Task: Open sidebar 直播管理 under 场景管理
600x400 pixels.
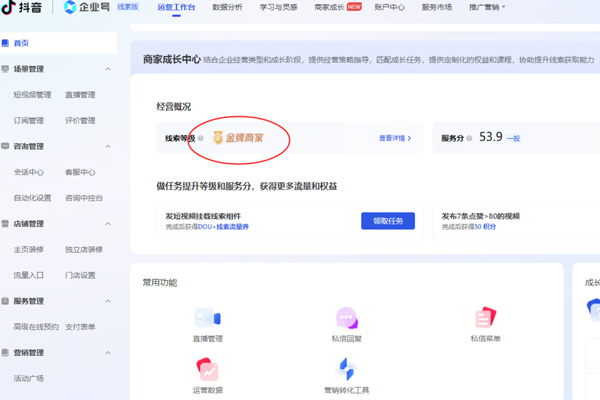Action: 80,95
